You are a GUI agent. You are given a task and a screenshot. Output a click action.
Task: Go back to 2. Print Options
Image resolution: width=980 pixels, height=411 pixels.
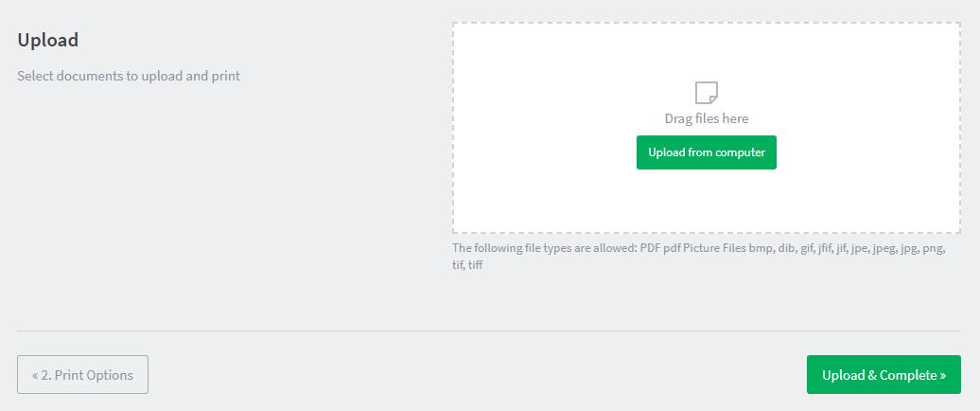point(82,374)
